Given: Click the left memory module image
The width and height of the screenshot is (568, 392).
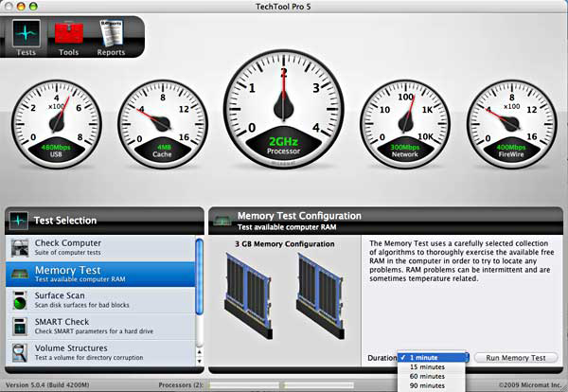Looking at the screenshot, I should [x=246, y=288].
